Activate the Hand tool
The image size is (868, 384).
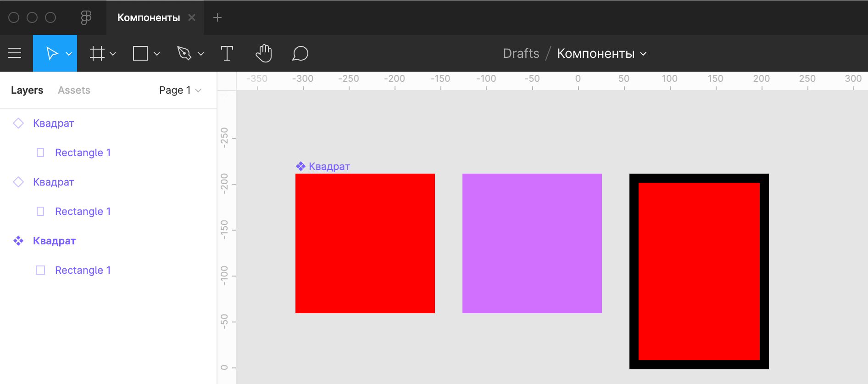pos(264,53)
